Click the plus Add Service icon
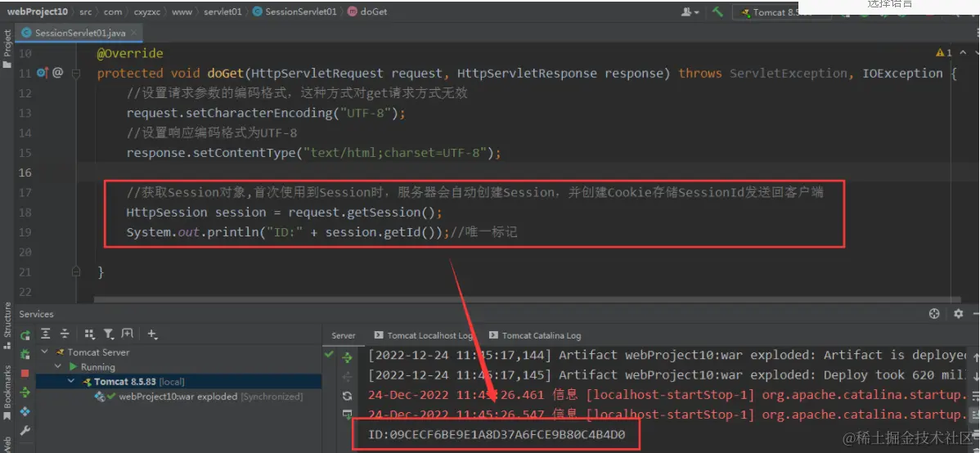Viewport: 980px width, 453px height. point(152,334)
